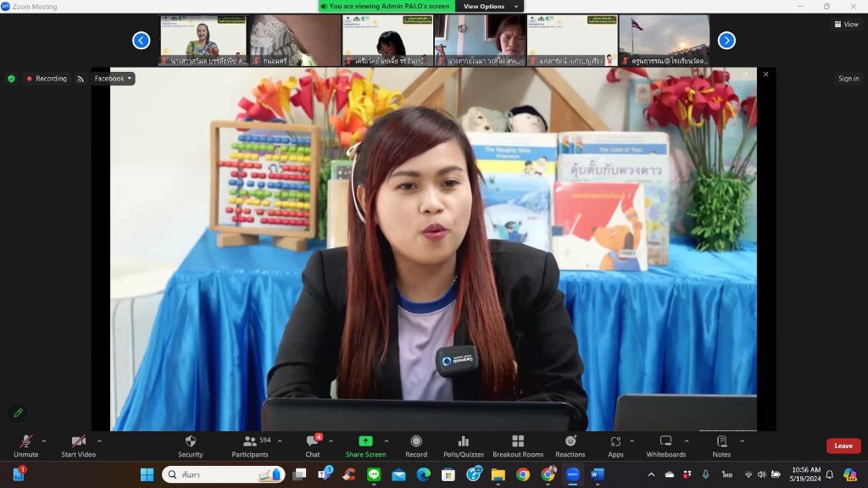Click the taskbar search field
Screen dimensions: 868x488
click(224, 474)
